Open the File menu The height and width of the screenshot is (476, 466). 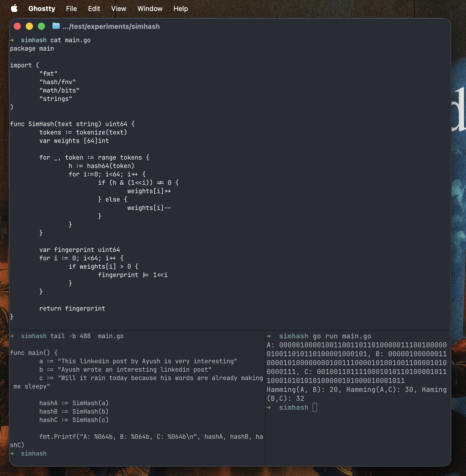[x=71, y=8]
